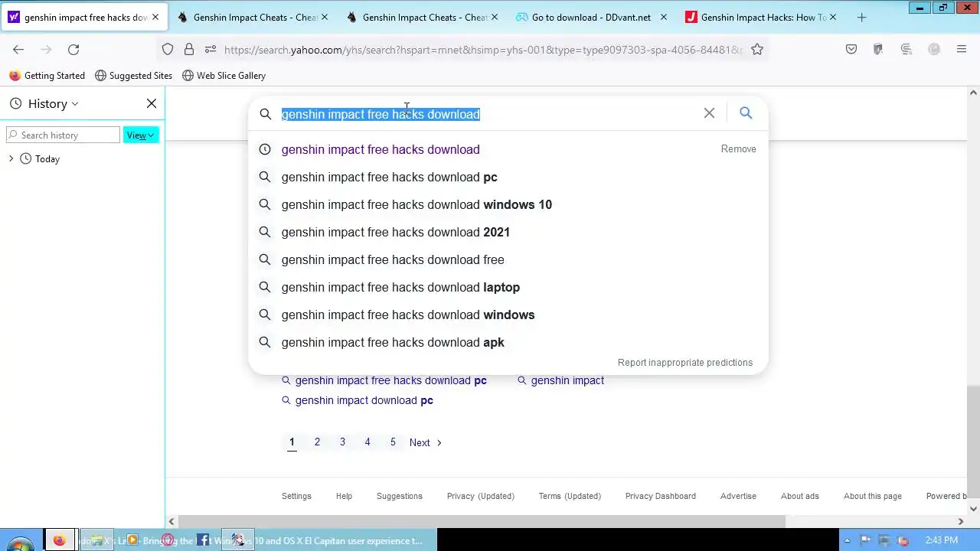
Task: Open the Firefox hamburger application menu
Action: point(962,49)
